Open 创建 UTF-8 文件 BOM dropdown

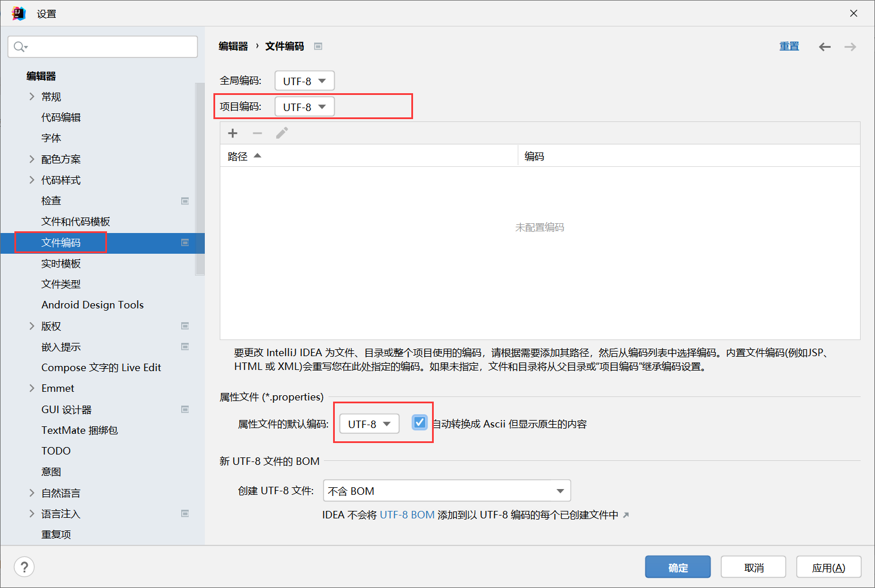[x=447, y=491]
